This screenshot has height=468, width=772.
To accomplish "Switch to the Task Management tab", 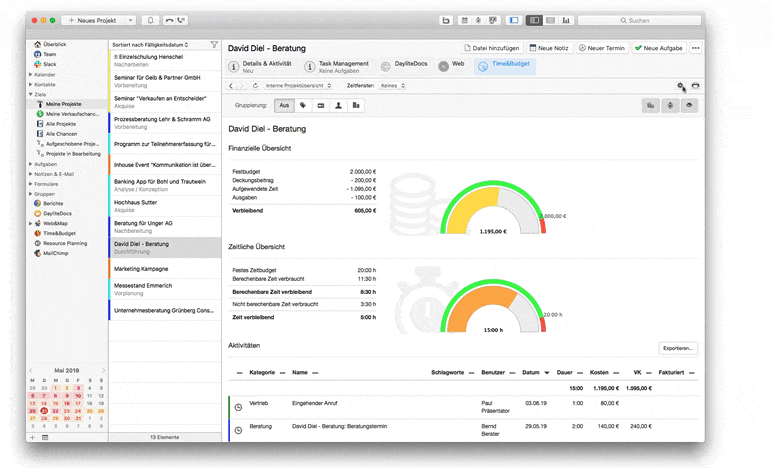I will (337, 66).
